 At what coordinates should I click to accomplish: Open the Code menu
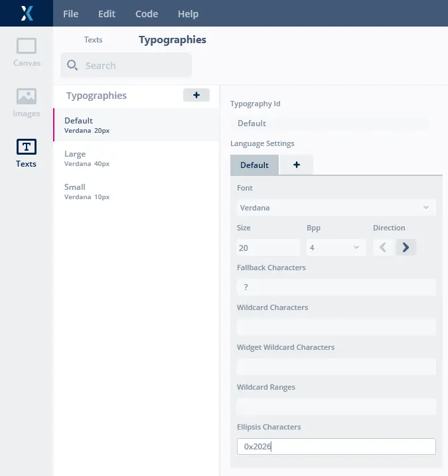(147, 14)
